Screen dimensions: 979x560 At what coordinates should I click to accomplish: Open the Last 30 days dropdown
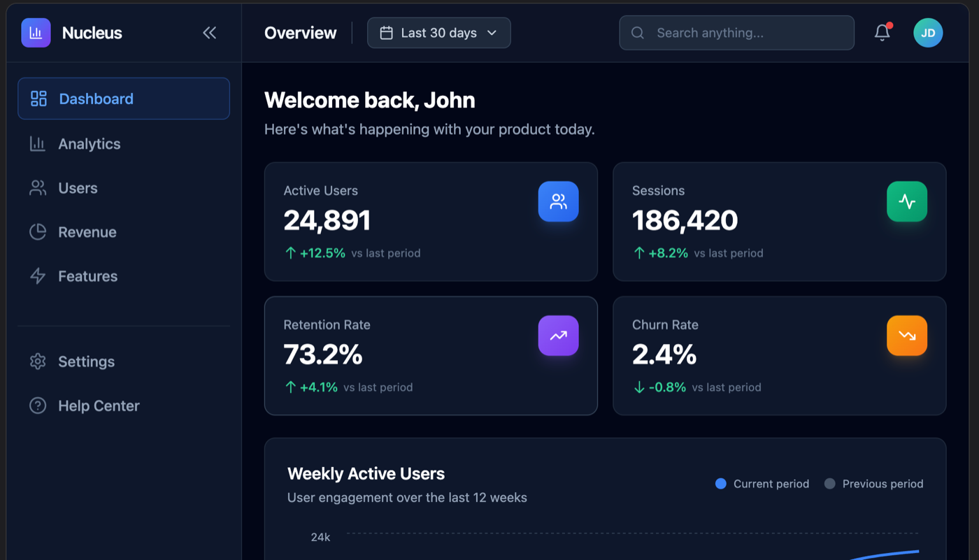coord(439,33)
